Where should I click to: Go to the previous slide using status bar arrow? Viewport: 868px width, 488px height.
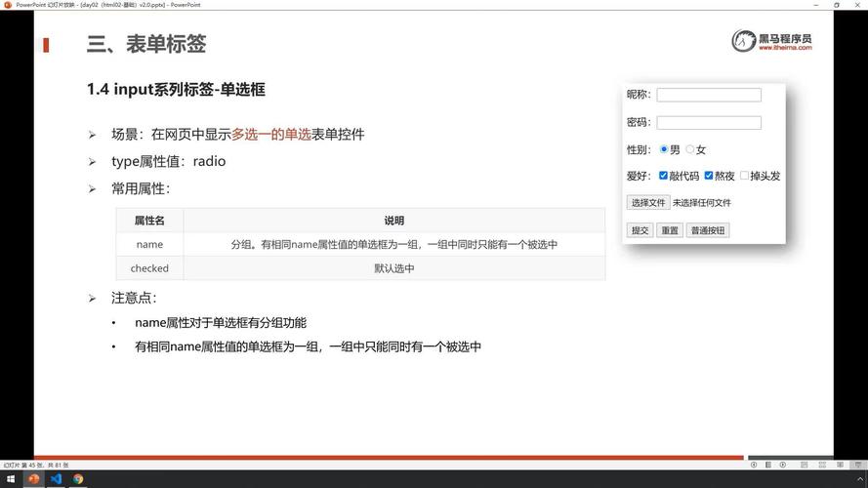click(x=754, y=465)
